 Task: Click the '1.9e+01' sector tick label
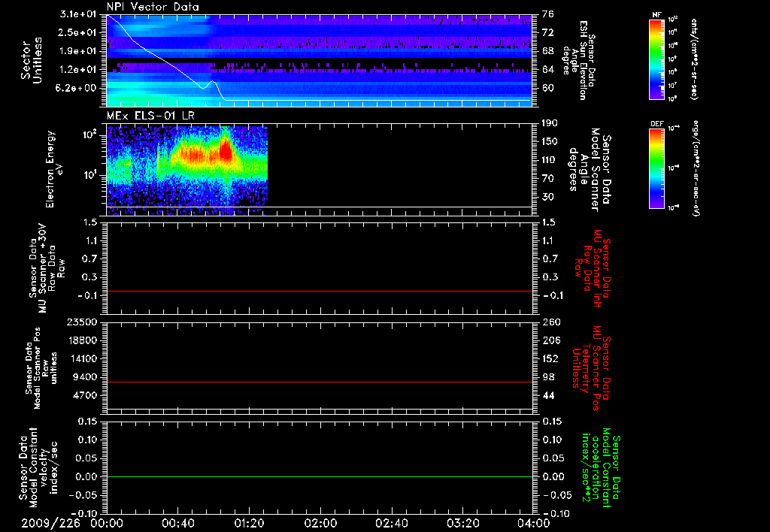click(78, 51)
